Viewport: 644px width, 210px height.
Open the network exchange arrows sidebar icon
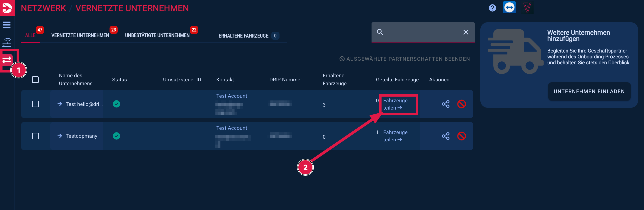click(7, 60)
